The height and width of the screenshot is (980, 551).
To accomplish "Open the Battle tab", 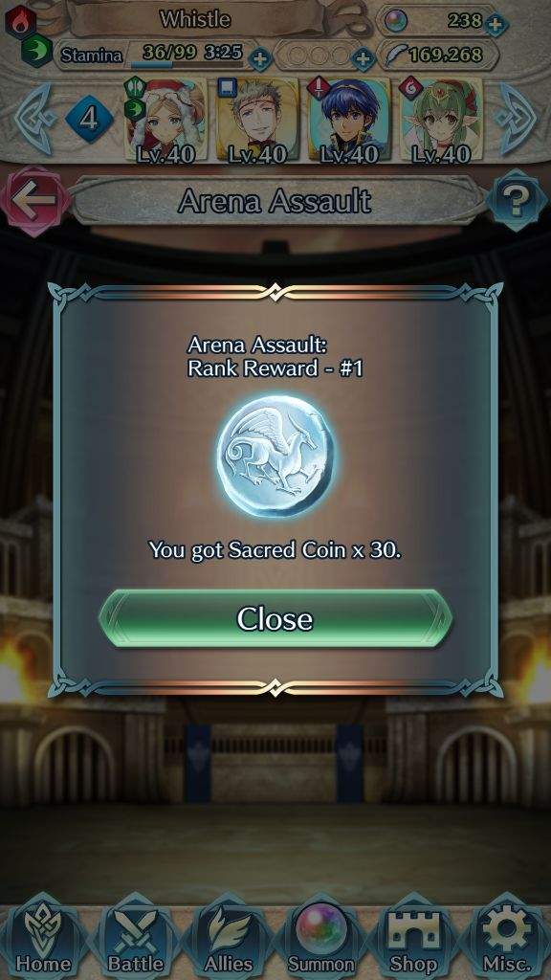I will 136,940.
